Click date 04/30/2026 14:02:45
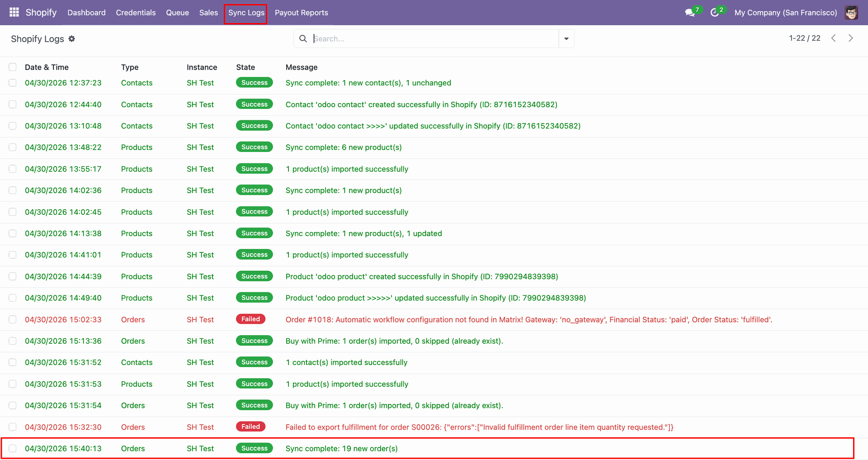868x460 pixels. tap(63, 212)
